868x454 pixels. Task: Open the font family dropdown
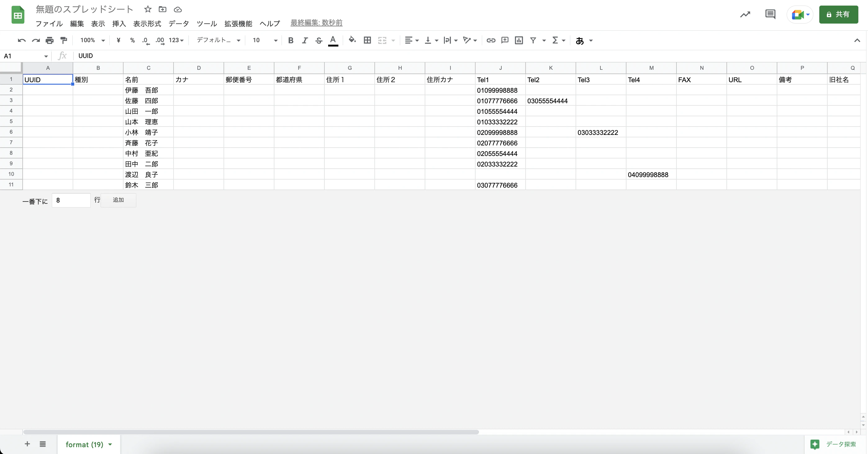click(x=218, y=40)
